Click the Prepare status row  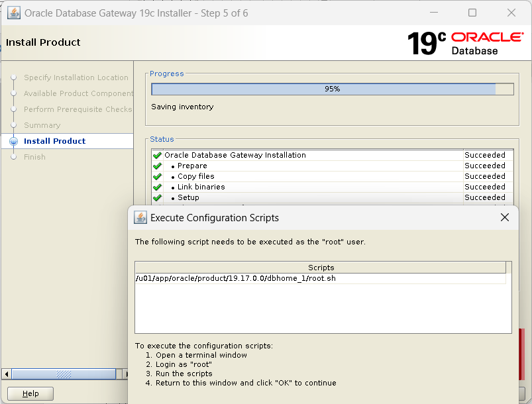tap(332, 166)
